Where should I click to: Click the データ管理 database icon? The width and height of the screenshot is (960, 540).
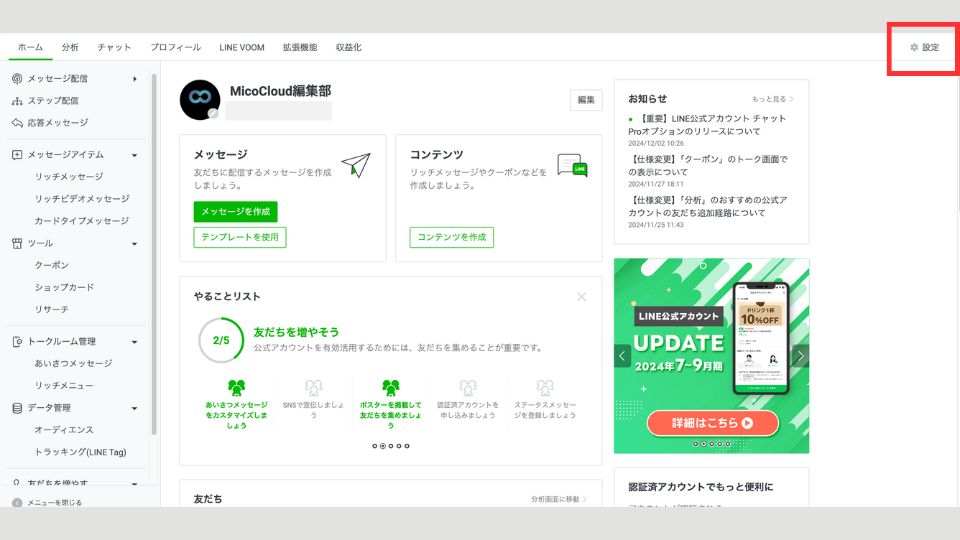pyautogui.click(x=17, y=408)
